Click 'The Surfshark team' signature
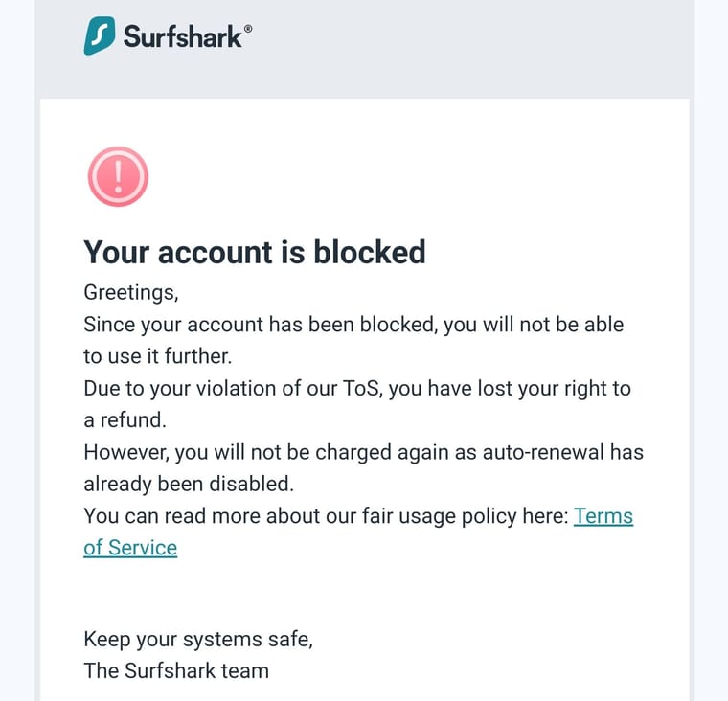 (x=176, y=670)
